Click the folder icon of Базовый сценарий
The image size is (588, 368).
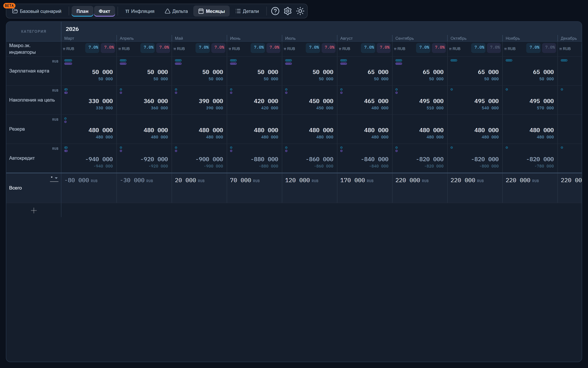[x=15, y=11]
